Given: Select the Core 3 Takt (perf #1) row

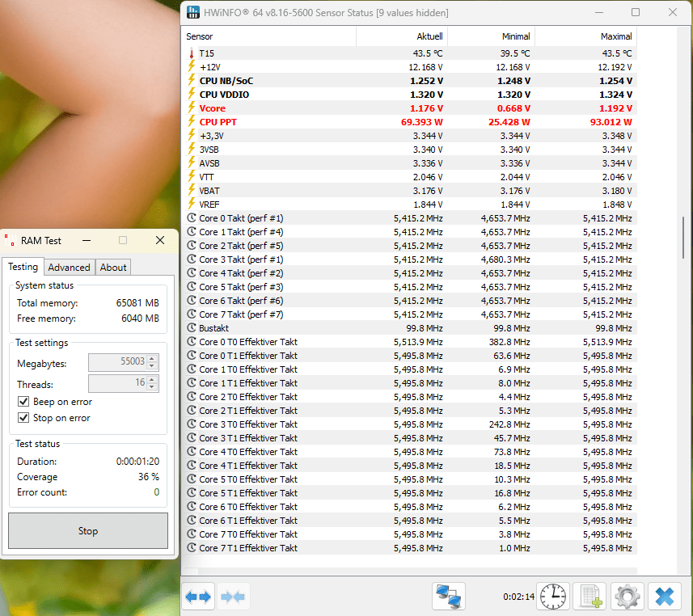Looking at the screenshot, I should [x=410, y=259].
